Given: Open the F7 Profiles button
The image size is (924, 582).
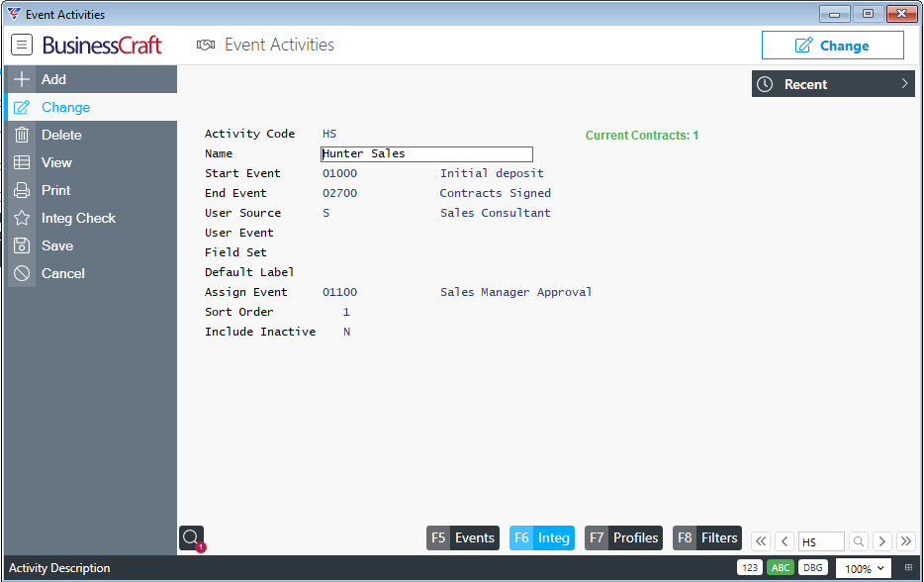Looking at the screenshot, I should [x=623, y=537].
